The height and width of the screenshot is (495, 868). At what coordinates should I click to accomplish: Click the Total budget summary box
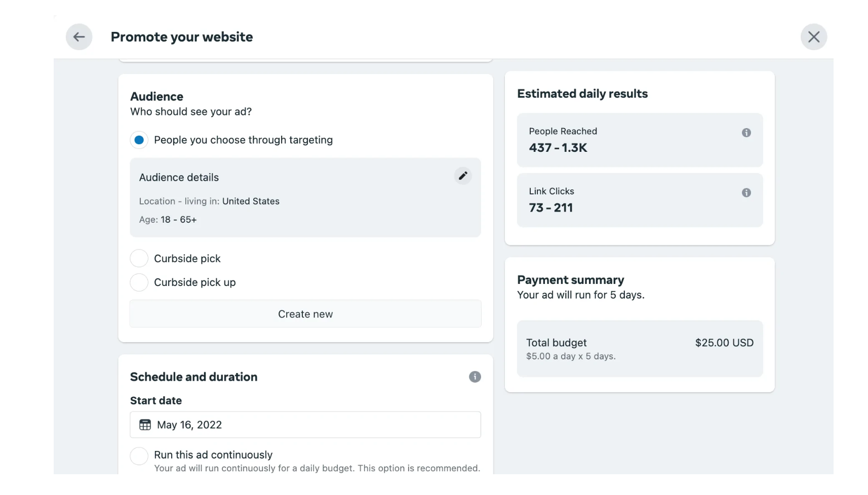click(x=639, y=349)
